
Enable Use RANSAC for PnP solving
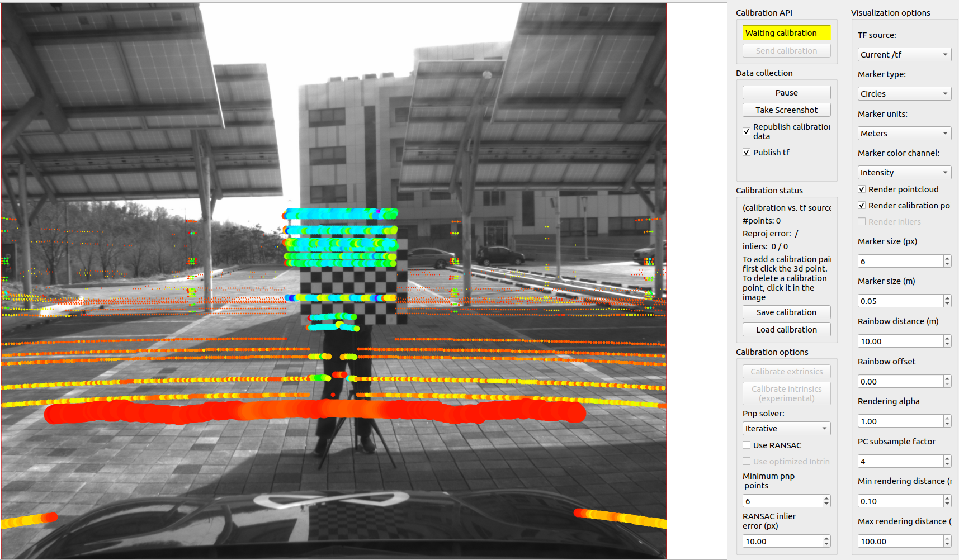pyautogui.click(x=746, y=445)
